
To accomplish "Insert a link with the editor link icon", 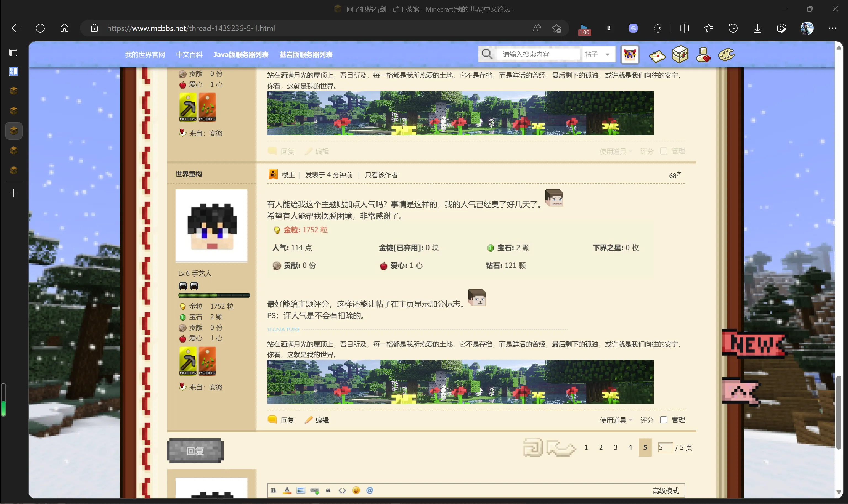I will pyautogui.click(x=315, y=490).
